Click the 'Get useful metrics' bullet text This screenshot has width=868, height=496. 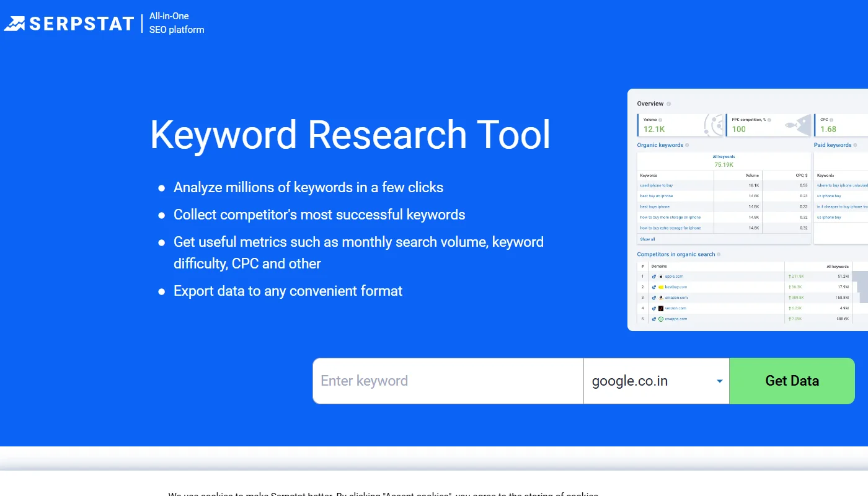tap(358, 252)
